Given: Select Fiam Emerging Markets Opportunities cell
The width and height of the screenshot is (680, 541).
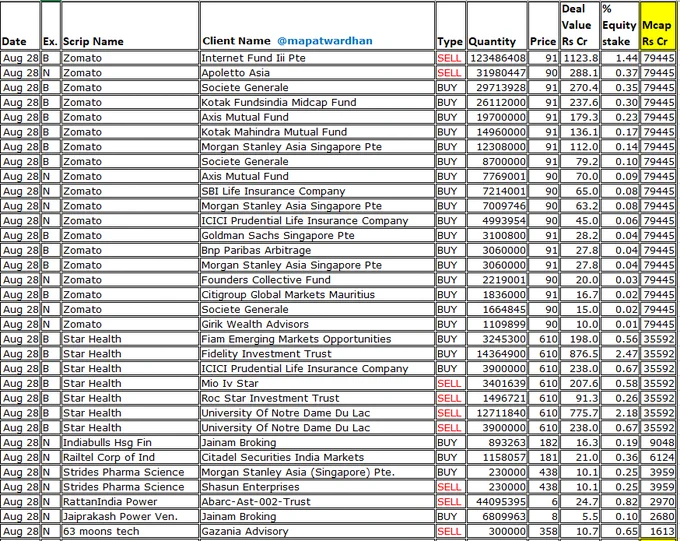Looking at the screenshot, I should (317, 339).
